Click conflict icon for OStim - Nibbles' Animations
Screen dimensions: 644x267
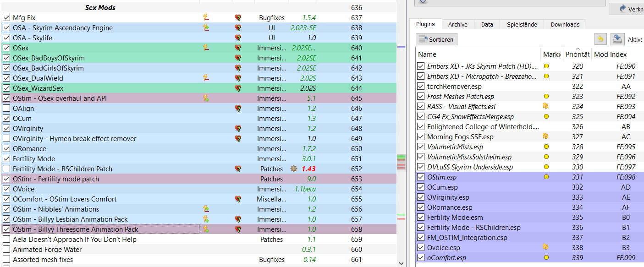point(206,209)
